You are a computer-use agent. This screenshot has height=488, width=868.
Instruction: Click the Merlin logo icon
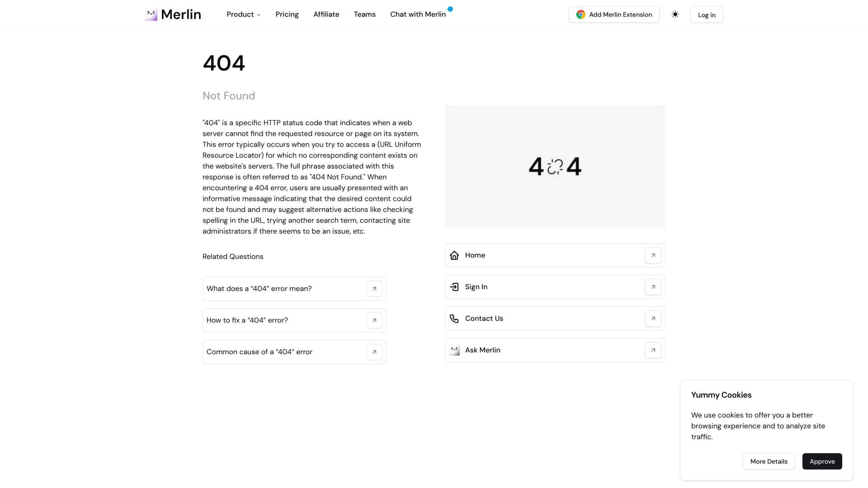coord(151,14)
